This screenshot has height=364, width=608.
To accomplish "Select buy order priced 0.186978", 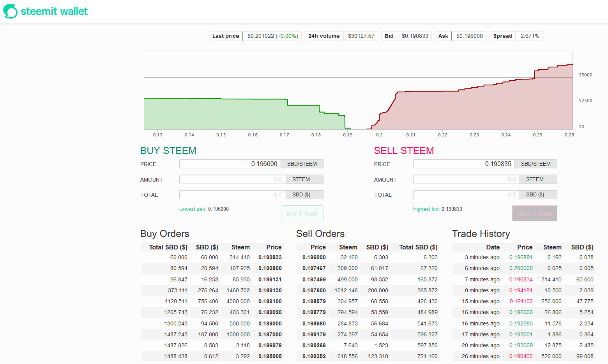I will coord(212,345).
